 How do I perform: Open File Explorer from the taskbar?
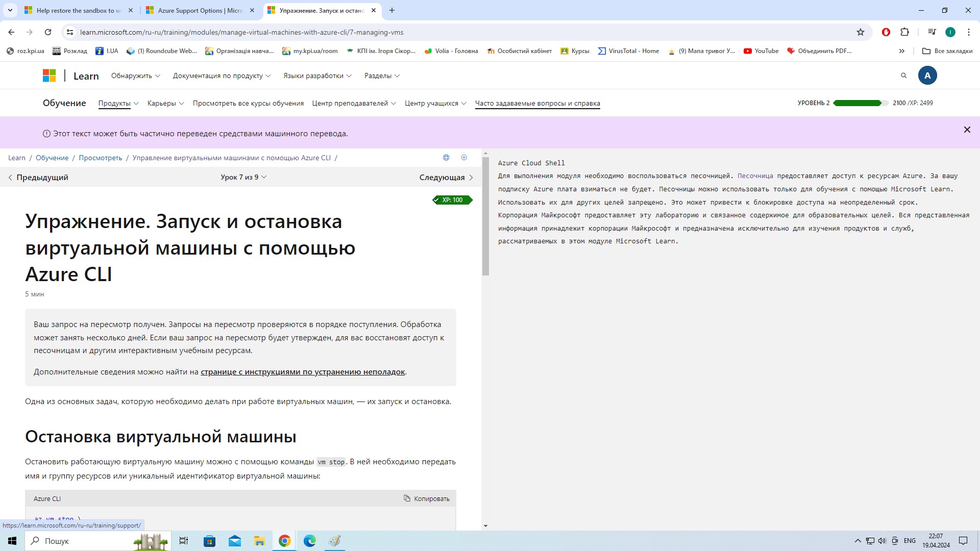[x=259, y=541]
